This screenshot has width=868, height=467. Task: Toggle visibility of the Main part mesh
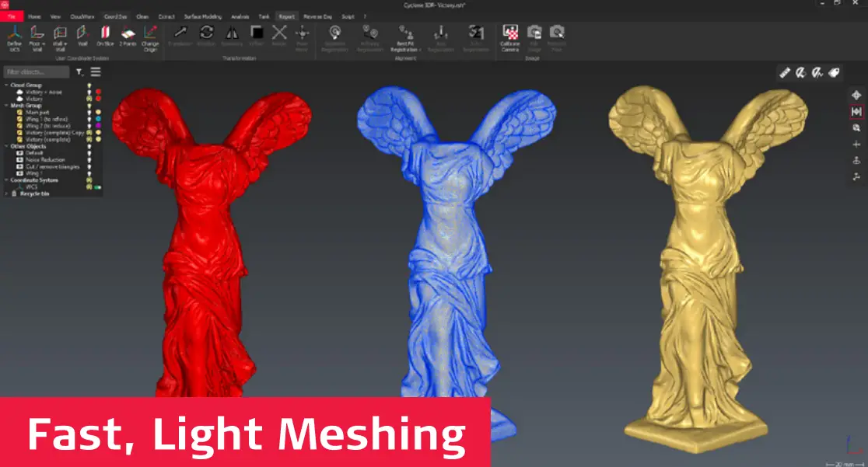pyautogui.click(x=89, y=112)
